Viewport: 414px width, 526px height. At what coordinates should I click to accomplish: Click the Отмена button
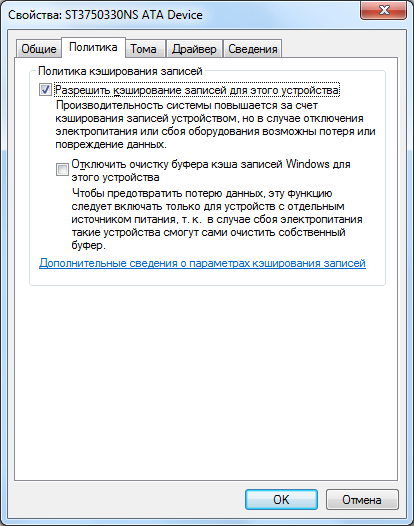pos(362,499)
